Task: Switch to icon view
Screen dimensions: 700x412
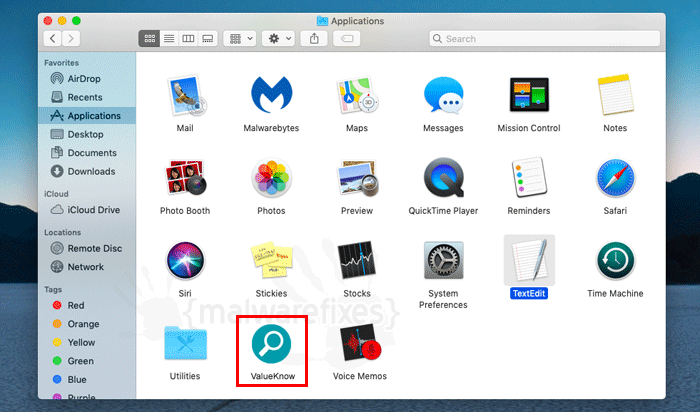Action: tap(150, 39)
